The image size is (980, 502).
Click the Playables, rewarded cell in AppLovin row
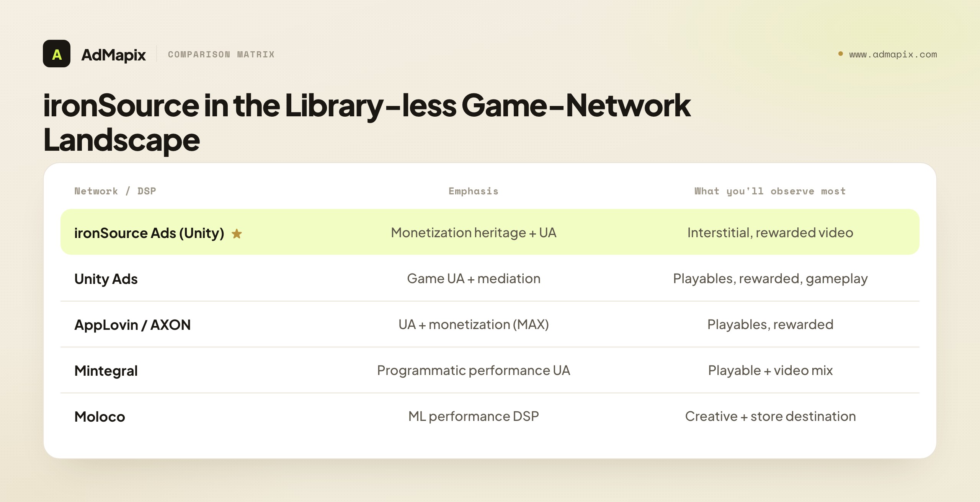[770, 324]
